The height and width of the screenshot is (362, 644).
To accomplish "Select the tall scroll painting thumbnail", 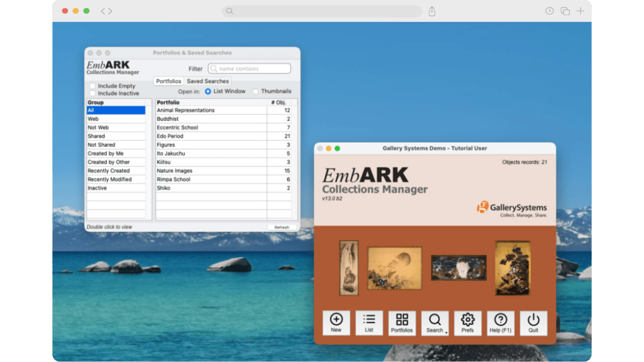I will coord(348,268).
